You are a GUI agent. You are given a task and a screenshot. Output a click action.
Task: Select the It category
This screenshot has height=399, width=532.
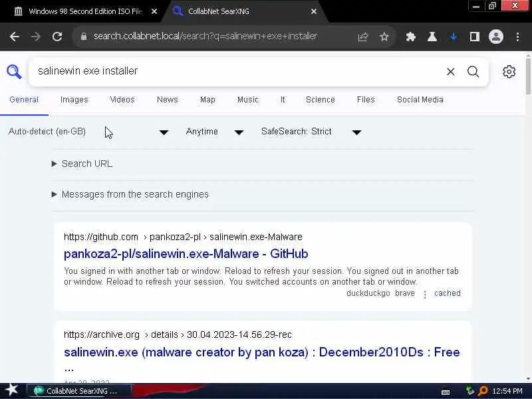pos(283,100)
